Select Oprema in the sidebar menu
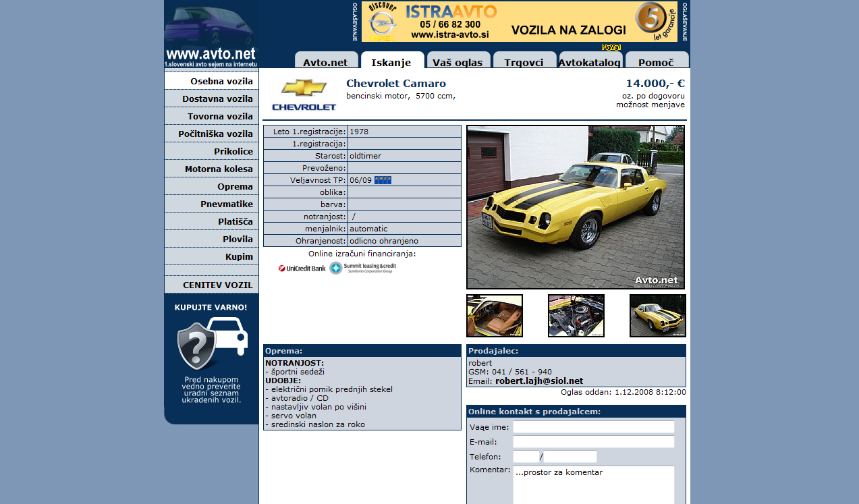The height and width of the screenshot is (504, 859). tap(211, 186)
